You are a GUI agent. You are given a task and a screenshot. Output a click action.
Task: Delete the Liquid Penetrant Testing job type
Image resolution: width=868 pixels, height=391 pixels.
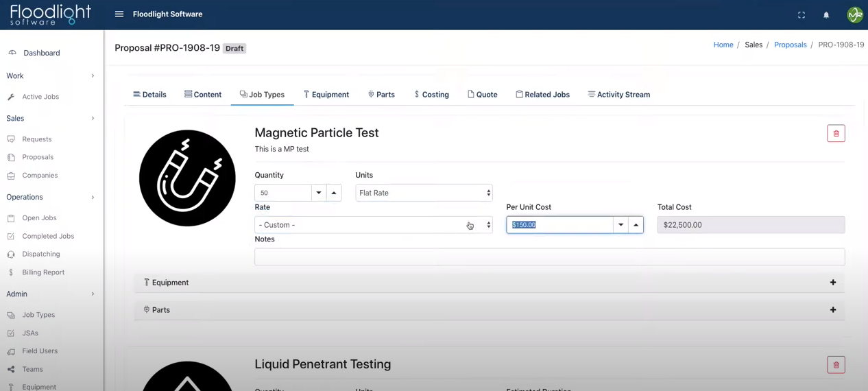click(836, 365)
